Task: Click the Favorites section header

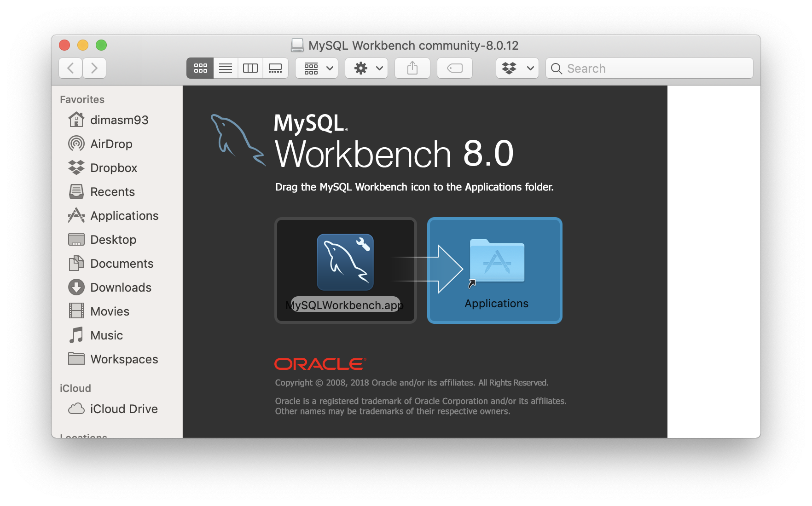Action: [x=82, y=100]
